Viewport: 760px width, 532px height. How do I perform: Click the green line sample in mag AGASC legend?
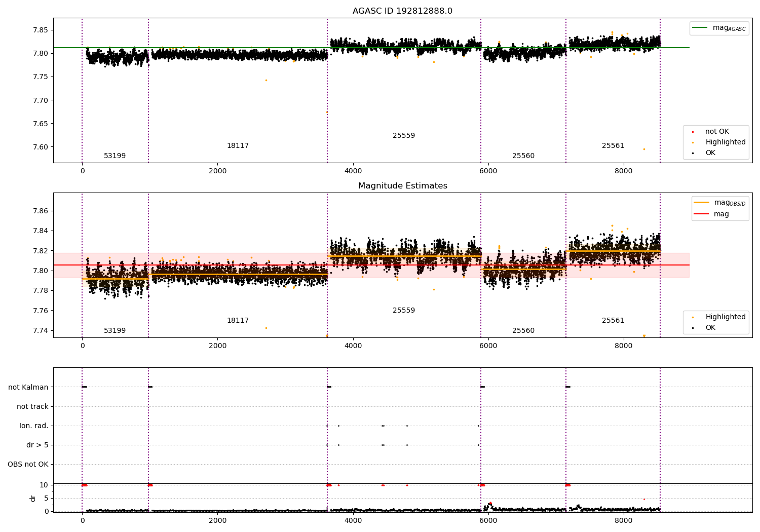pyautogui.click(x=700, y=28)
